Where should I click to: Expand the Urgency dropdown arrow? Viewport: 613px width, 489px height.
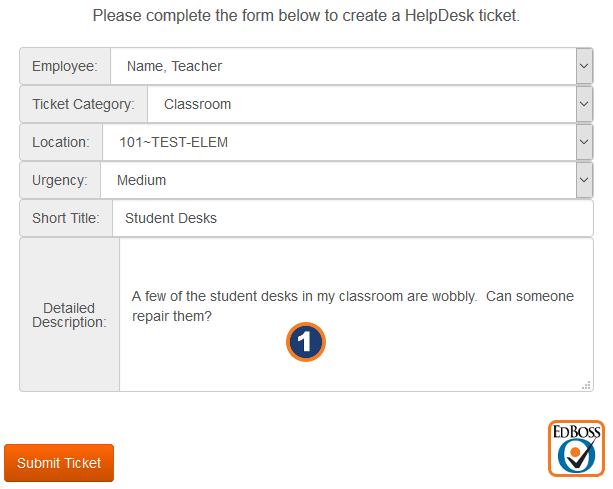[584, 180]
